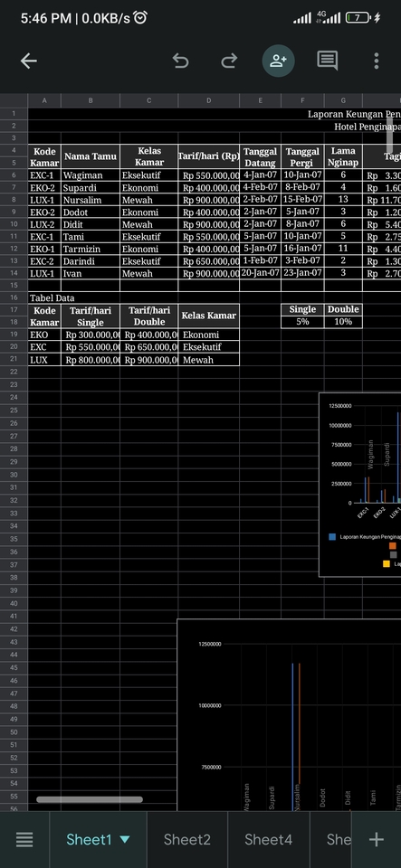This screenshot has width=401, height=868.
Task: Open the comments icon
Action: (328, 61)
